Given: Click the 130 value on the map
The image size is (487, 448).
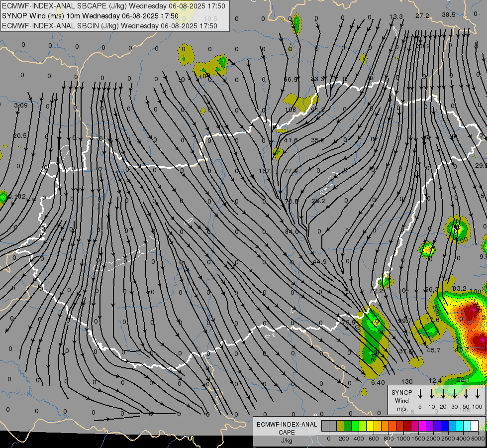Looking at the screenshot, I should tap(407, 381).
